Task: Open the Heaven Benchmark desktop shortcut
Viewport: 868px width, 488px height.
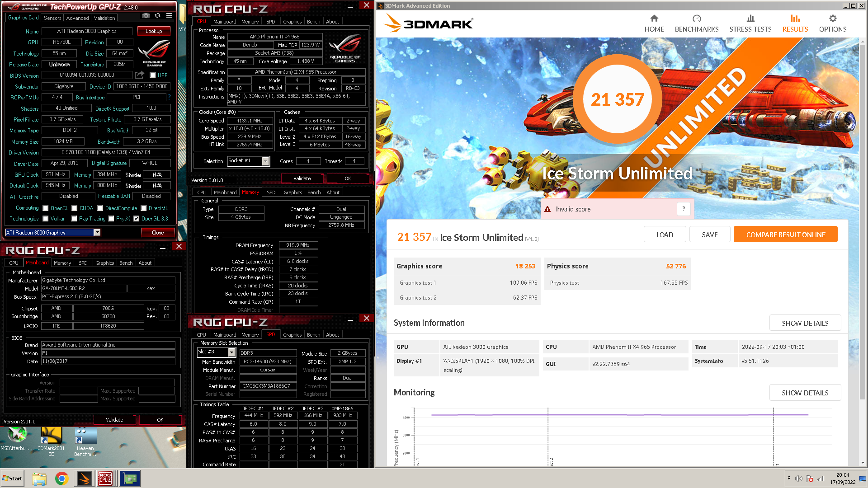Action: pos(85,441)
